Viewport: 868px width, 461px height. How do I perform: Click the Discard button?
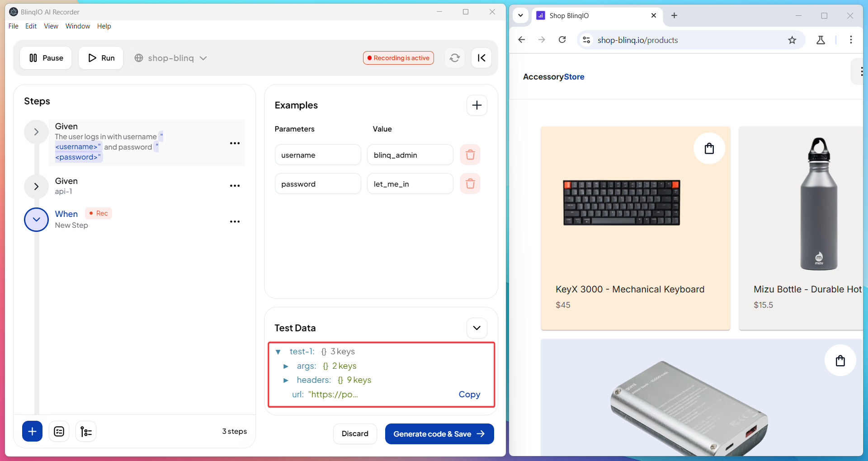tap(355, 434)
